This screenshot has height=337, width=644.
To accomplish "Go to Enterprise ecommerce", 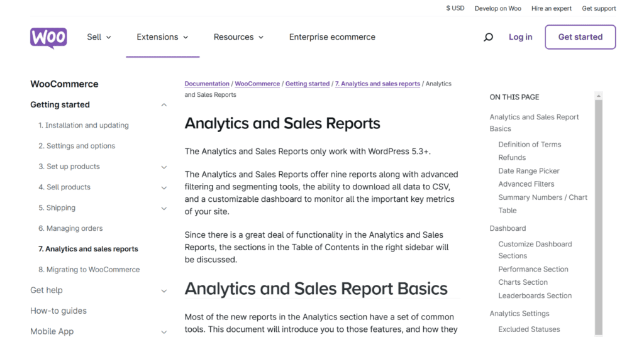I will point(332,37).
